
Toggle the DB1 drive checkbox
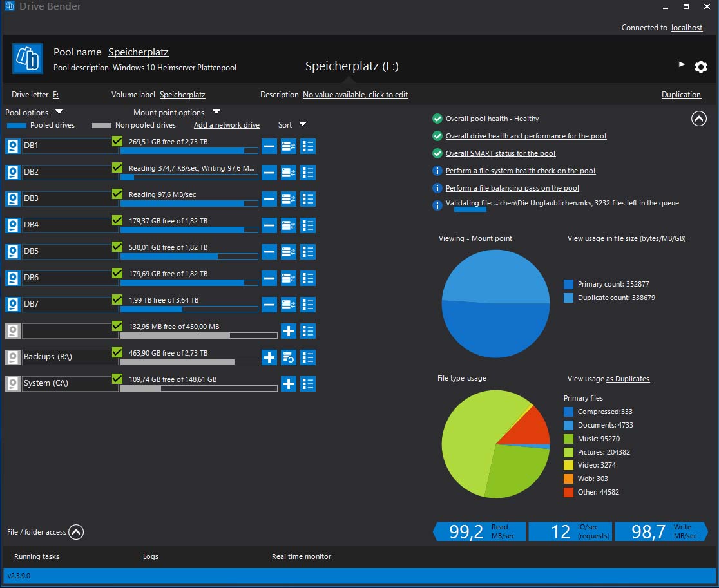[x=117, y=141]
